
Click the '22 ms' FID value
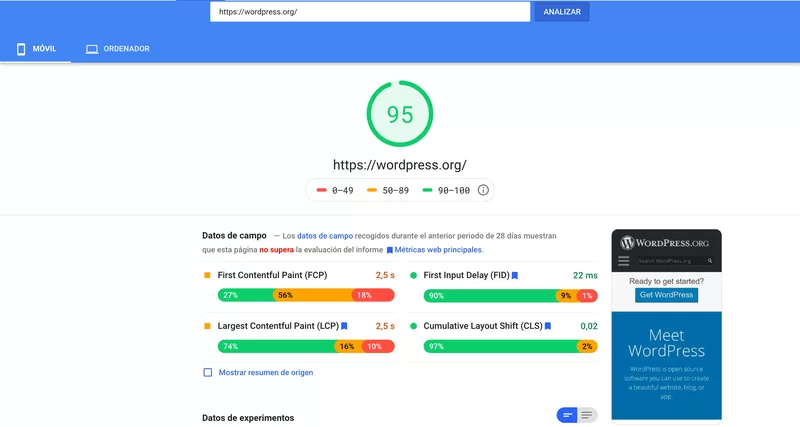(x=585, y=275)
